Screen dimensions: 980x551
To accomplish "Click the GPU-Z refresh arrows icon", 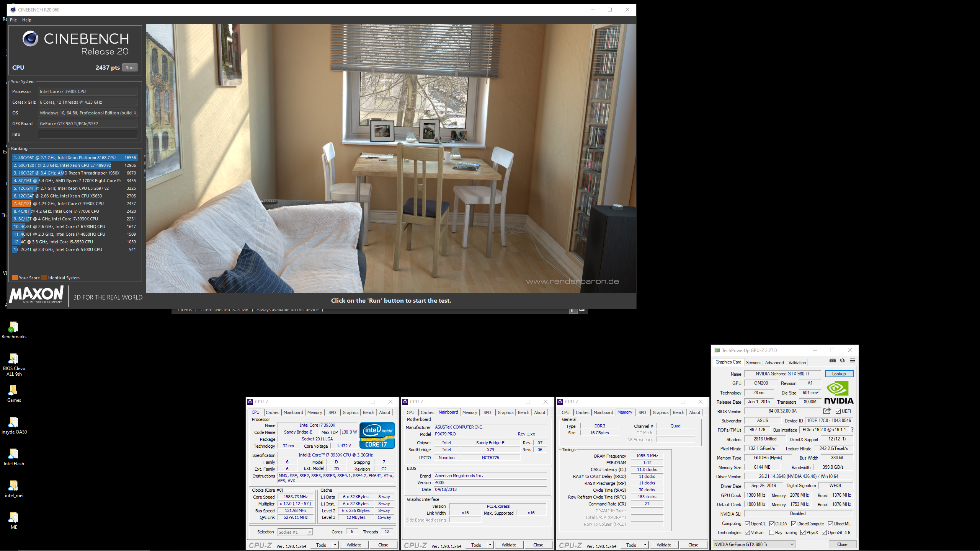I will (x=842, y=360).
